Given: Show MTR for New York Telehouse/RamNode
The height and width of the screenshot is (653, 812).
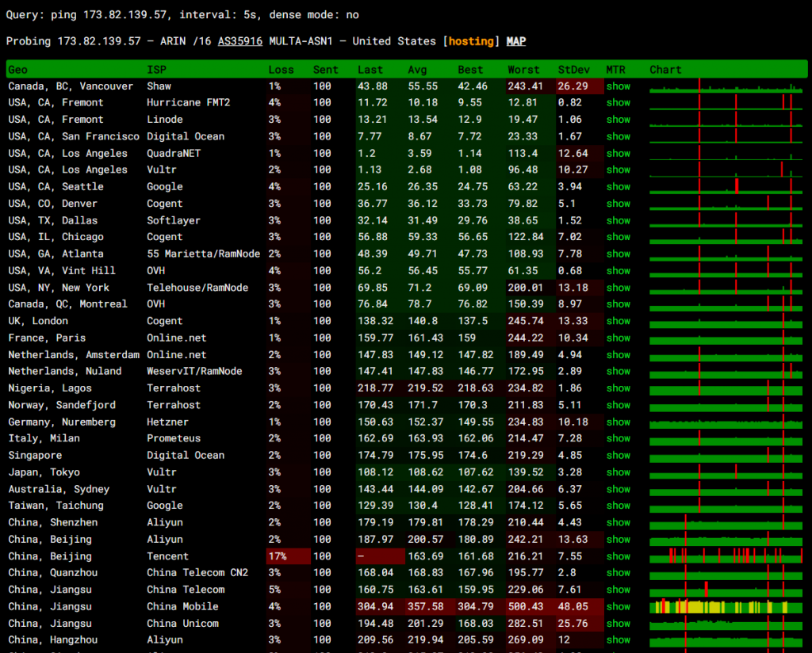Looking at the screenshot, I should tap(619, 288).
